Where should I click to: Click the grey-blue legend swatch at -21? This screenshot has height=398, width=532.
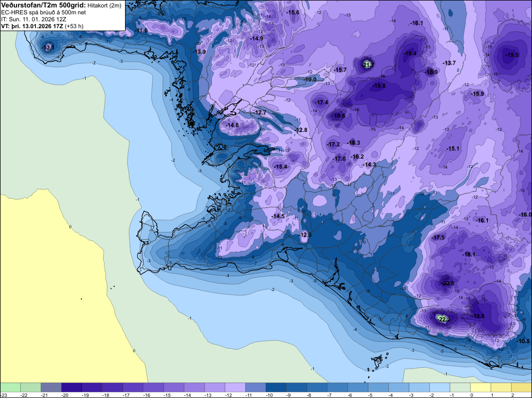point(51,387)
